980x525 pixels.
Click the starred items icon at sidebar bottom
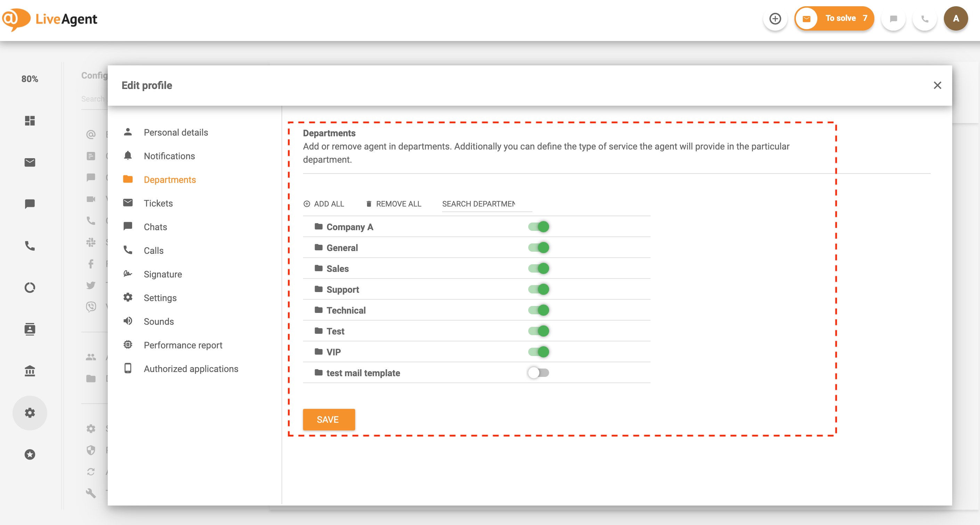30,454
